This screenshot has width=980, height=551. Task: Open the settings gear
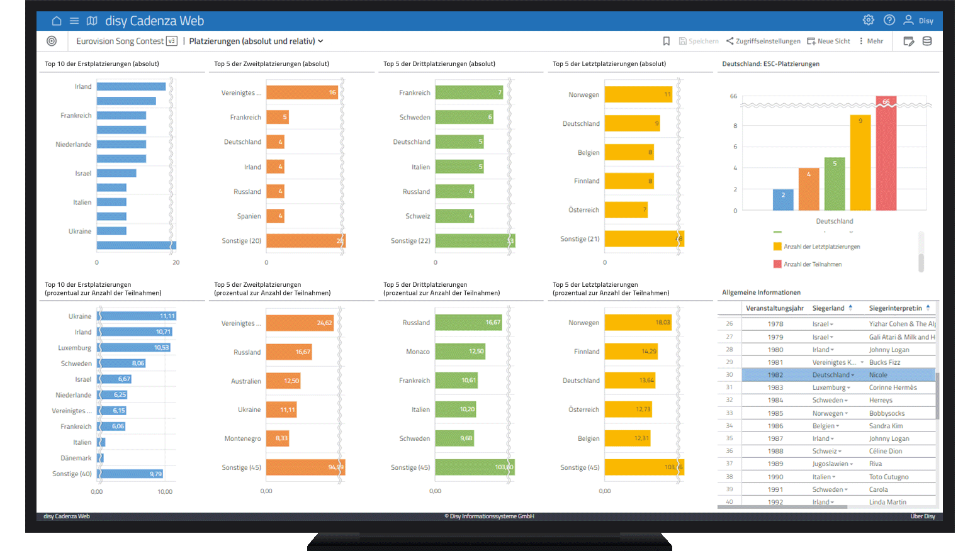click(x=869, y=20)
